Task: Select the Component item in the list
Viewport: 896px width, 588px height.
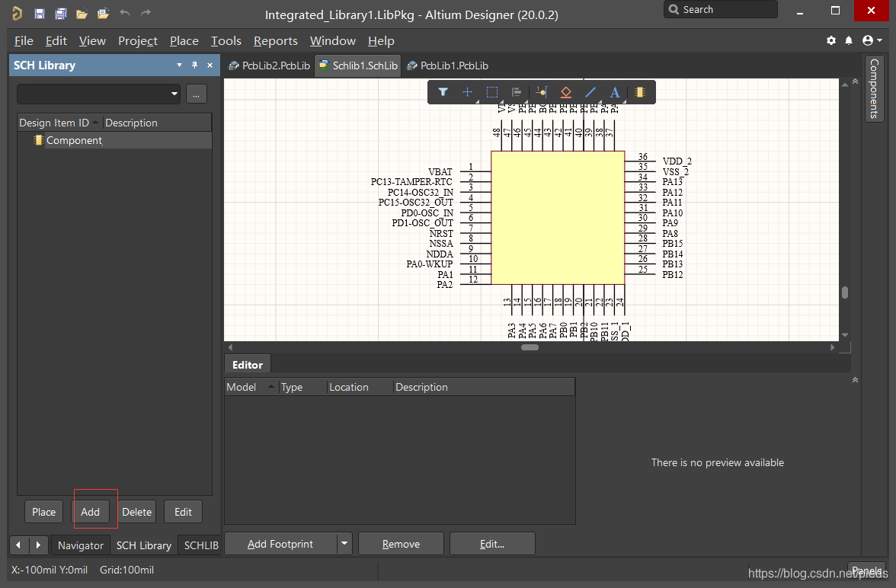Action: (x=74, y=140)
